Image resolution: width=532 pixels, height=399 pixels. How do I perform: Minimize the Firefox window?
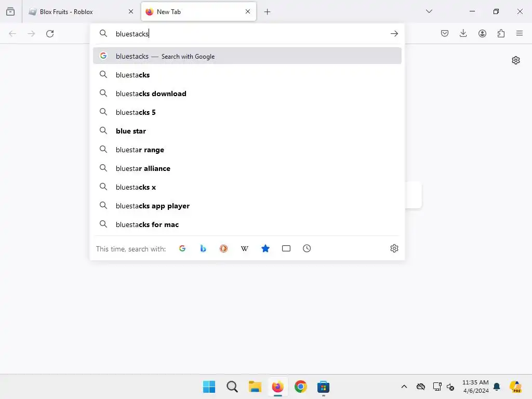pyautogui.click(x=472, y=11)
